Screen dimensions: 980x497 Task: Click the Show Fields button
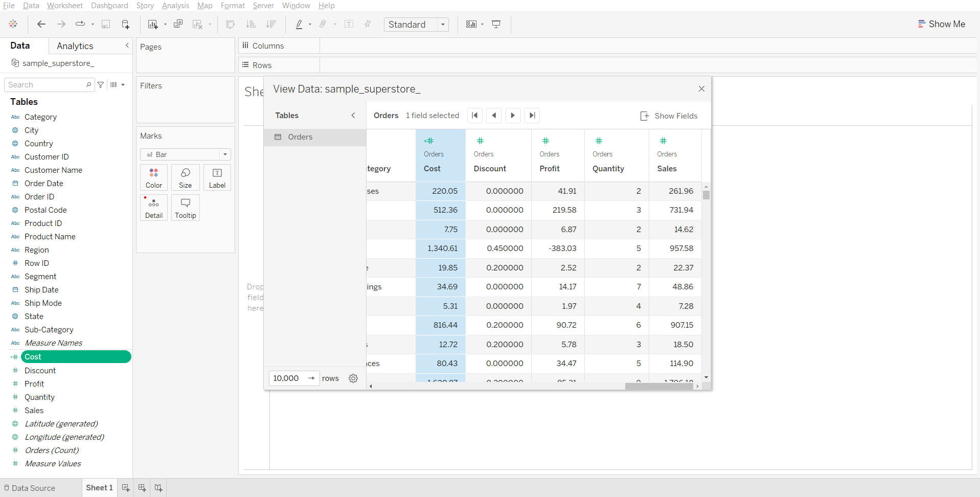pyautogui.click(x=669, y=116)
